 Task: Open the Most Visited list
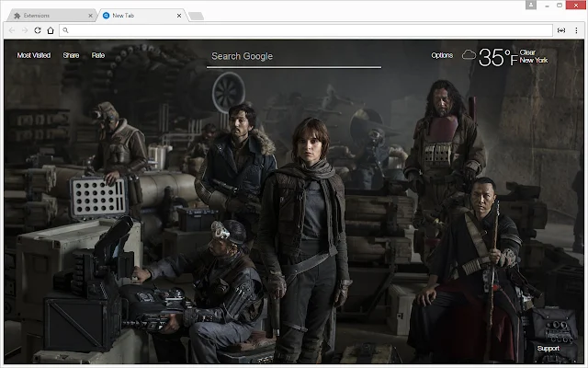click(x=34, y=55)
